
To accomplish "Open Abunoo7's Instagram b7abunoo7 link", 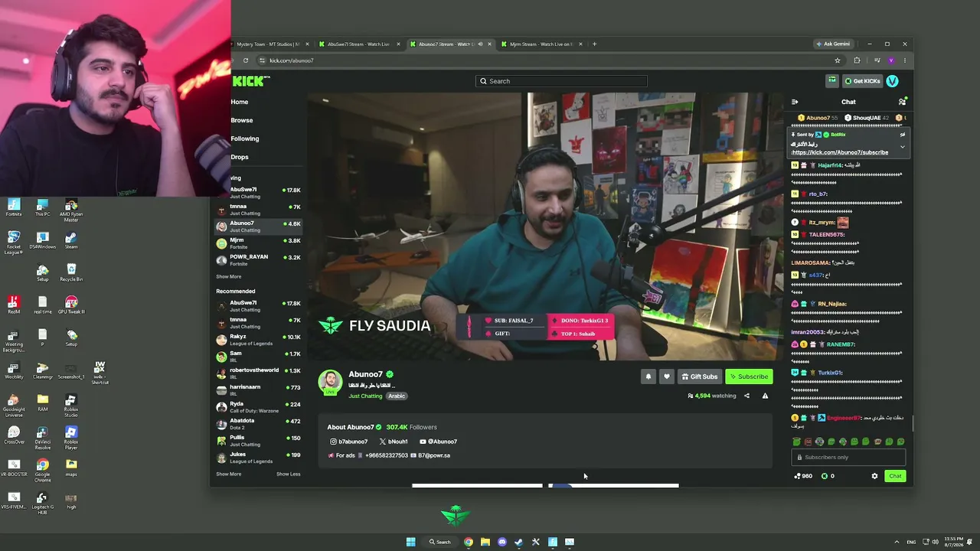I will pos(348,442).
